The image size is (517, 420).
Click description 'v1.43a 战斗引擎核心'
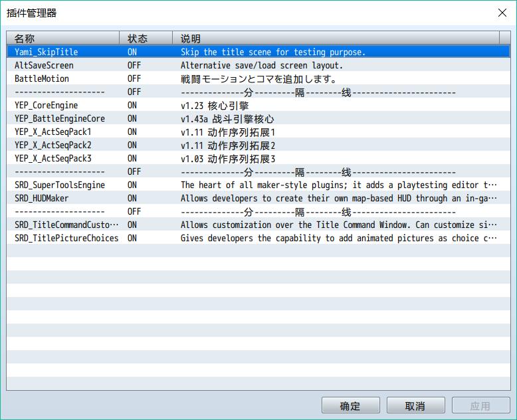(227, 119)
